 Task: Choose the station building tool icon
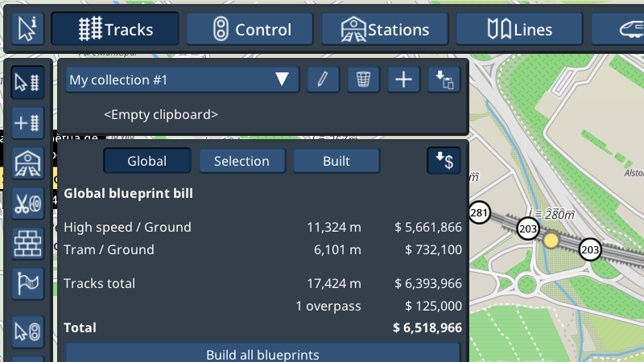coord(27,163)
